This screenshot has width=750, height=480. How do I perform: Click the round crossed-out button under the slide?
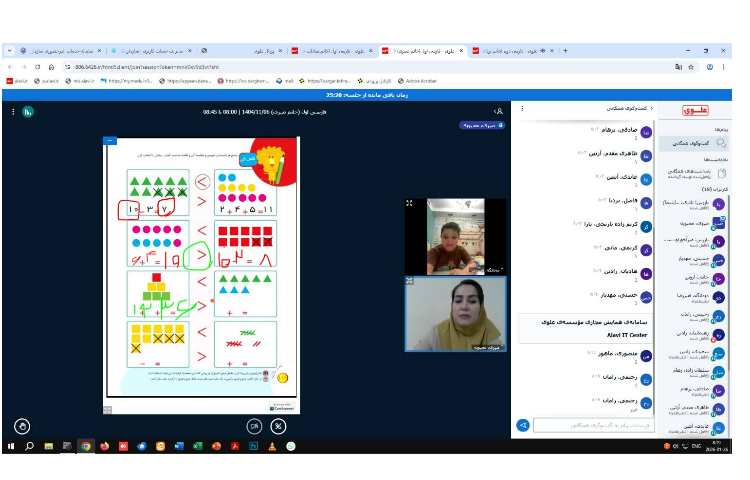coord(278,425)
